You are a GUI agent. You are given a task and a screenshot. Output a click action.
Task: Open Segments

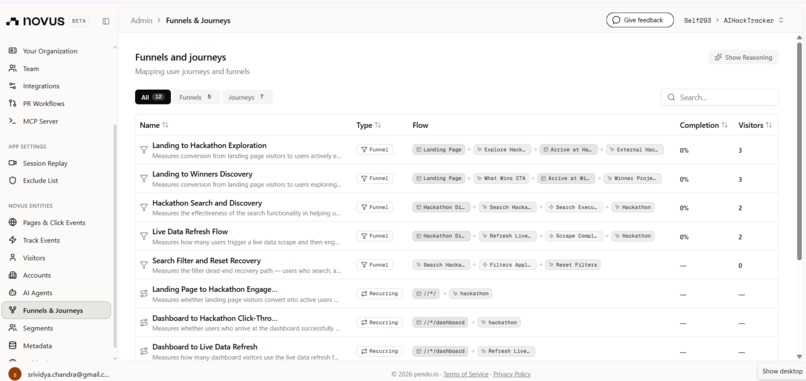pos(38,328)
